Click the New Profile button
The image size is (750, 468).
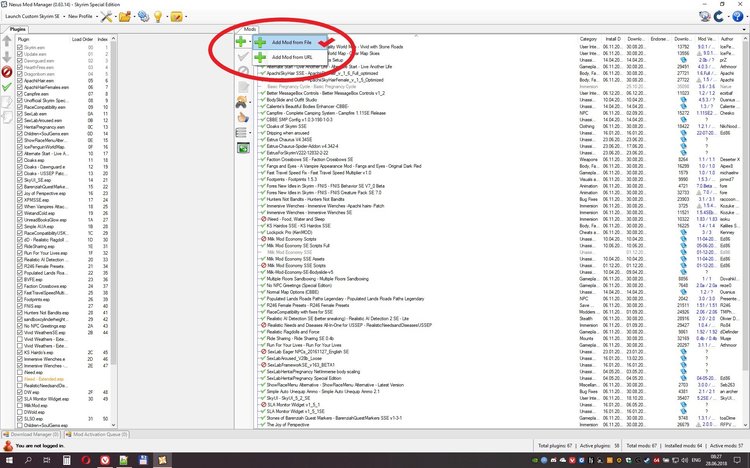(x=80, y=16)
